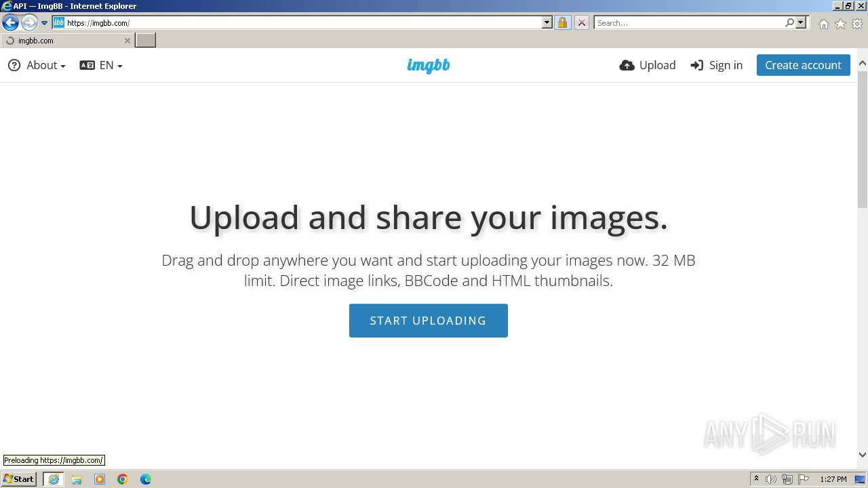Viewport: 868px width, 488px height.
Task: Click the page scrollbar down arrow
Action: (x=863, y=455)
